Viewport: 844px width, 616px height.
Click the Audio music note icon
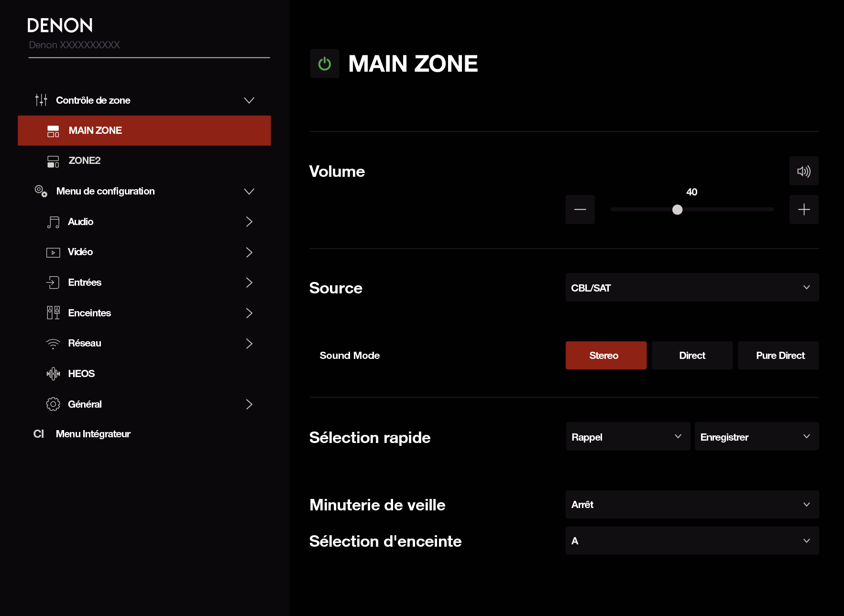[53, 222]
